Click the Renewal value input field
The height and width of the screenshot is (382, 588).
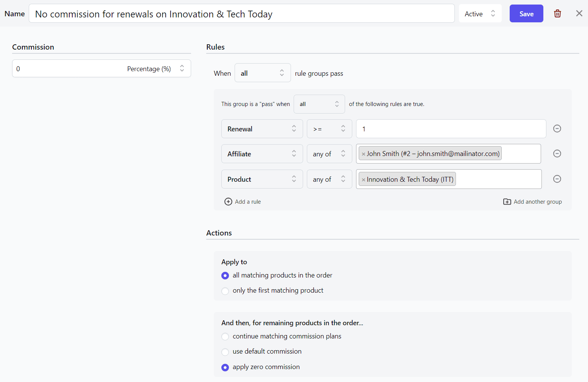[451, 129]
